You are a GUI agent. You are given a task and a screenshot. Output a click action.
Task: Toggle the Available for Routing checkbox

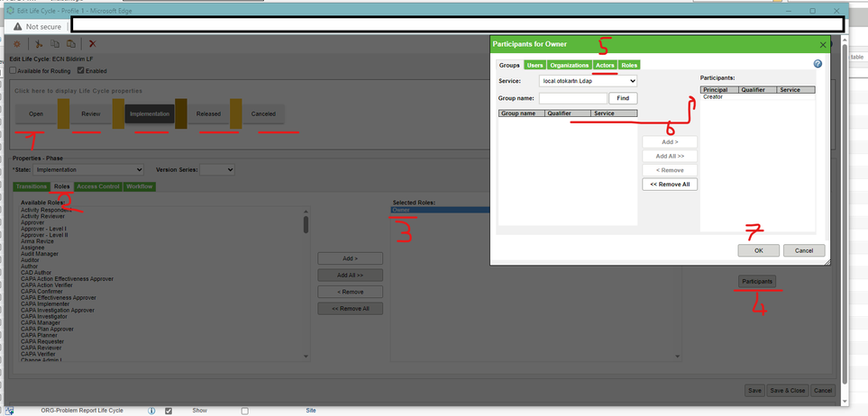(x=13, y=71)
